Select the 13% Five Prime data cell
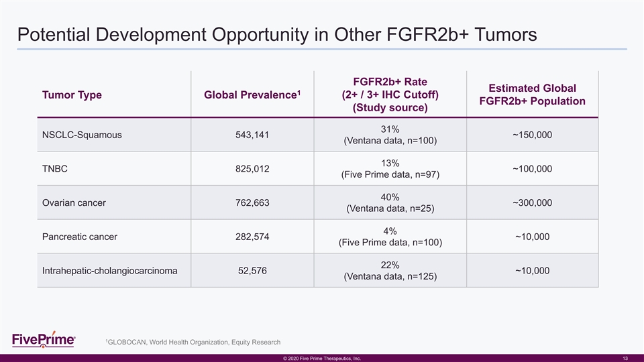The image size is (644, 362). (390, 169)
